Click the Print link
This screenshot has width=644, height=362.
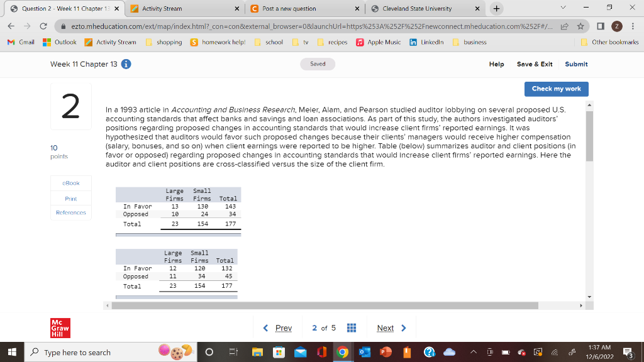point(71,199)
